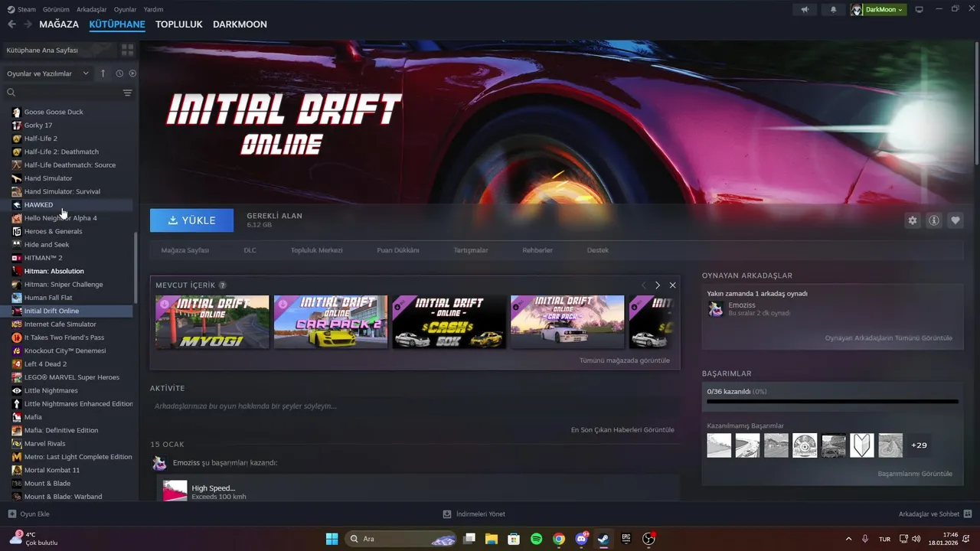Toggle Big Picture mode monitor icon
This screenshot has height=551, width=980.
tap(920, 10)
